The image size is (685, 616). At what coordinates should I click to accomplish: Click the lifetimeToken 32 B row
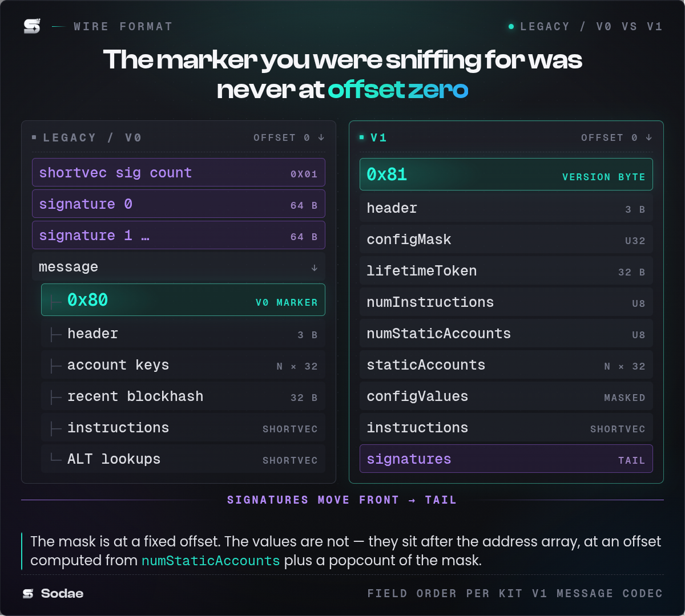[506, 271]
